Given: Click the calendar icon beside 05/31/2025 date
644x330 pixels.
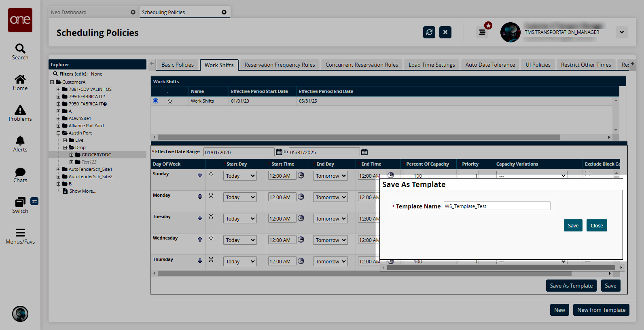Looking at the screenshot, I should point(364,152).
